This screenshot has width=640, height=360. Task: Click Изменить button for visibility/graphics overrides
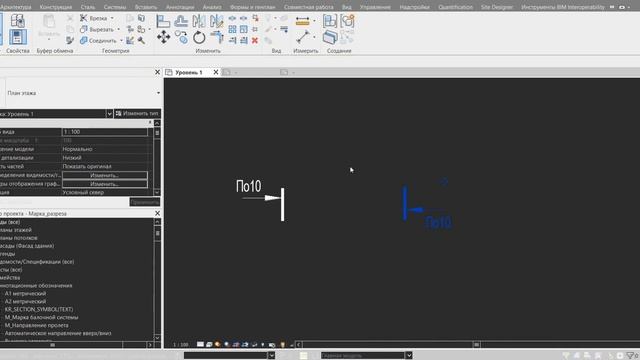[x=104, y=175]
